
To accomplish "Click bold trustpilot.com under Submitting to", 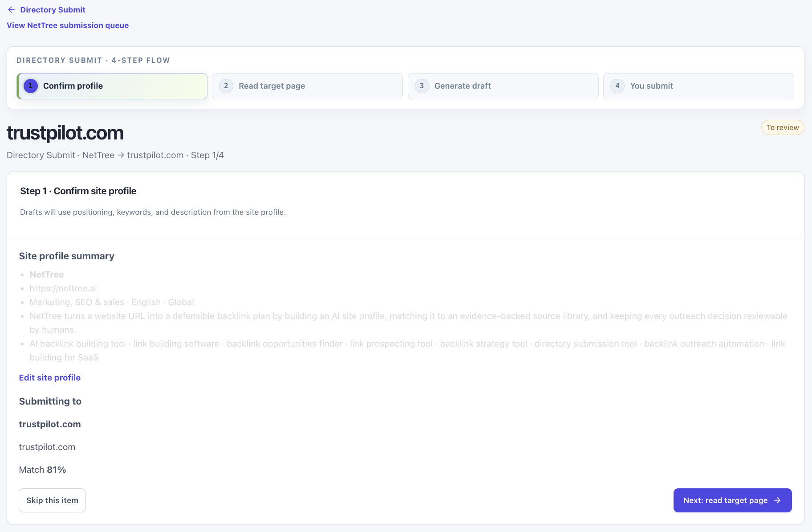I will 50,424.
